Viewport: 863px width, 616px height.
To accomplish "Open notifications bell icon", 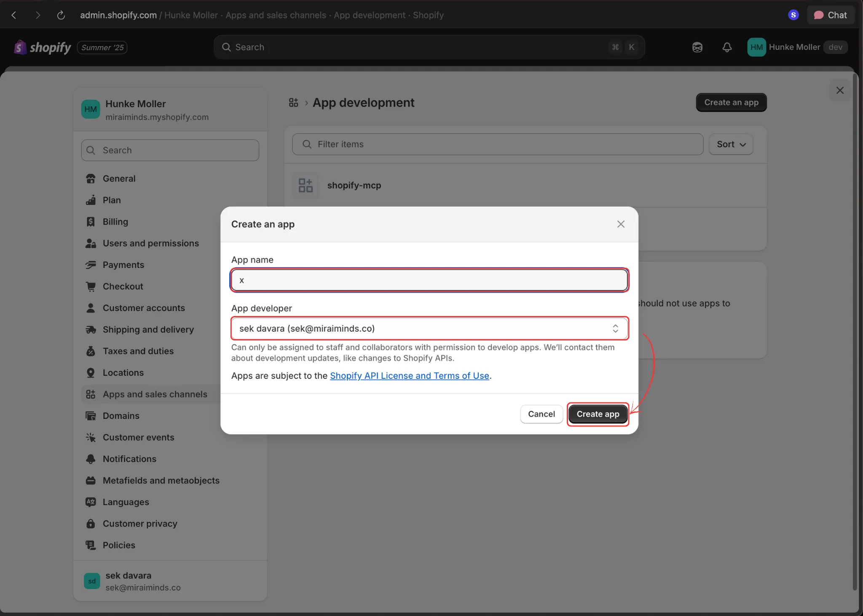I will pos(727,47).
